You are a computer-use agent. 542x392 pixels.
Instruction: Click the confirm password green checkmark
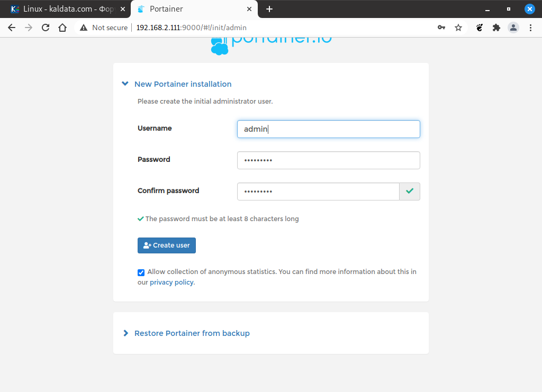point(410,192)
